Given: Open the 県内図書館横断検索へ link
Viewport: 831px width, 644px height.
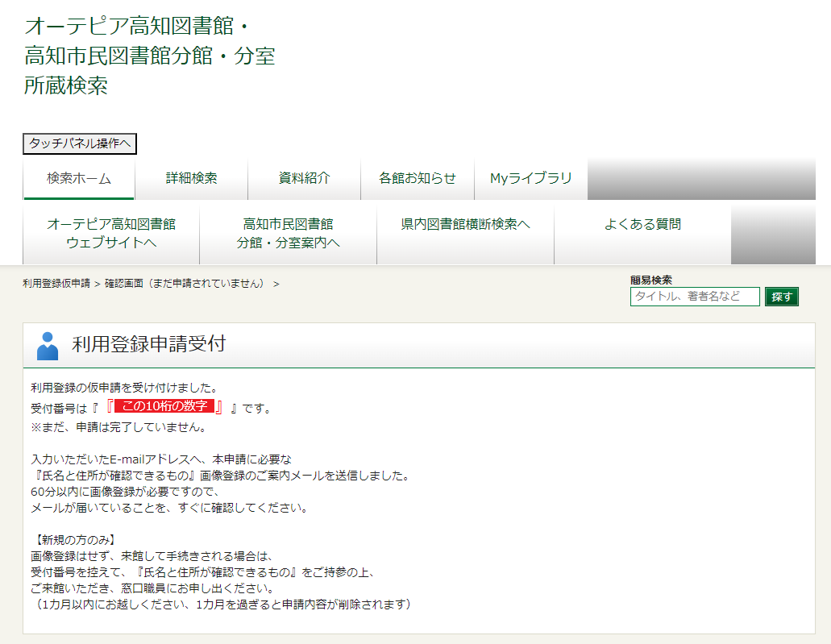Looking at the screenshot, I should (466, 225).
